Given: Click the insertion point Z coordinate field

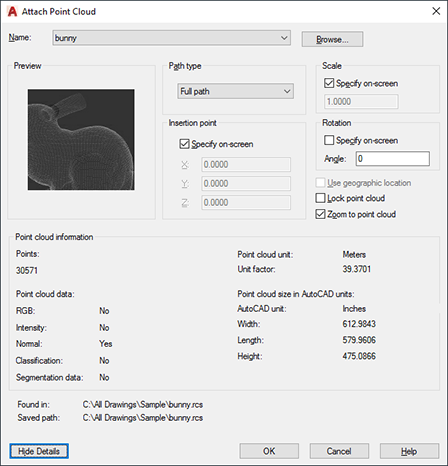Looking at the screenshot, I should (x=246, y=202).
